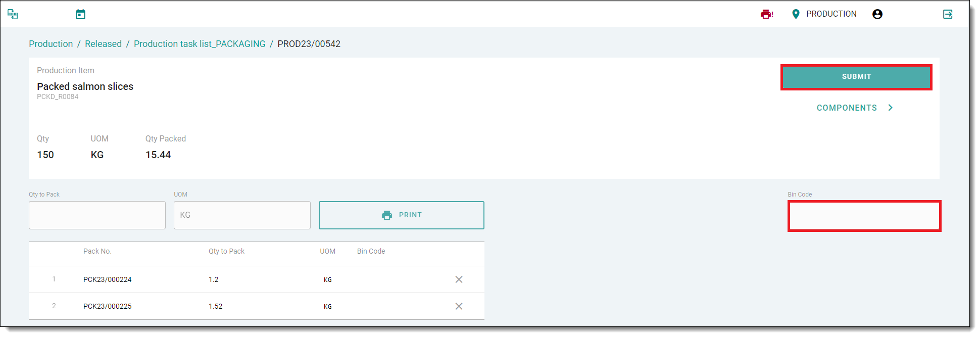Select pack number PCK23/000225 in the table

coord(107,306)
